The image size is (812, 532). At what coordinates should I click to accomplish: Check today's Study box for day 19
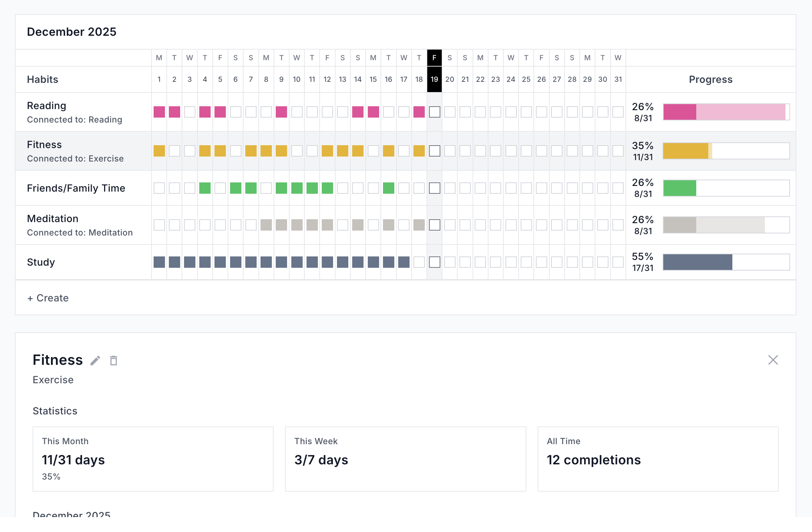(x=434, y=262)
